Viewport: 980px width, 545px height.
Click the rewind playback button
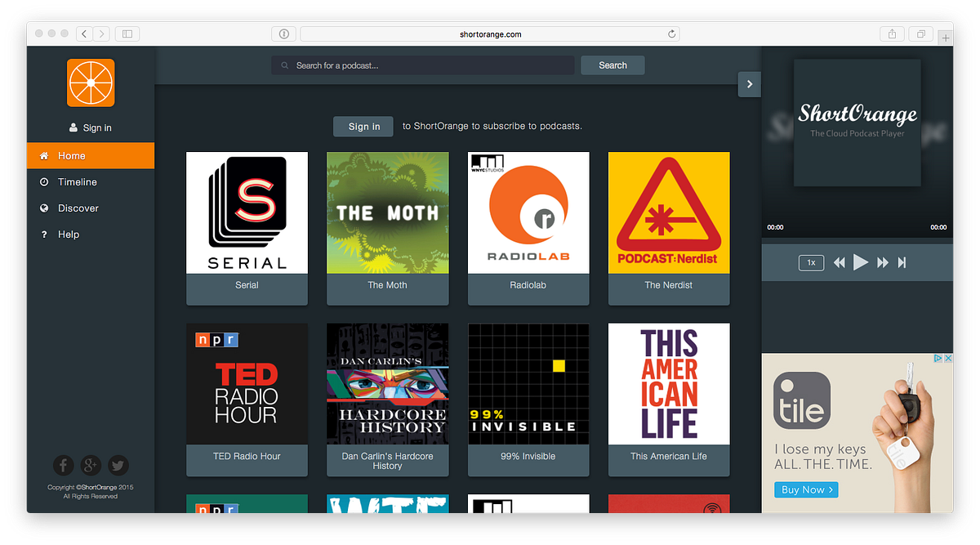click(840, 262)
